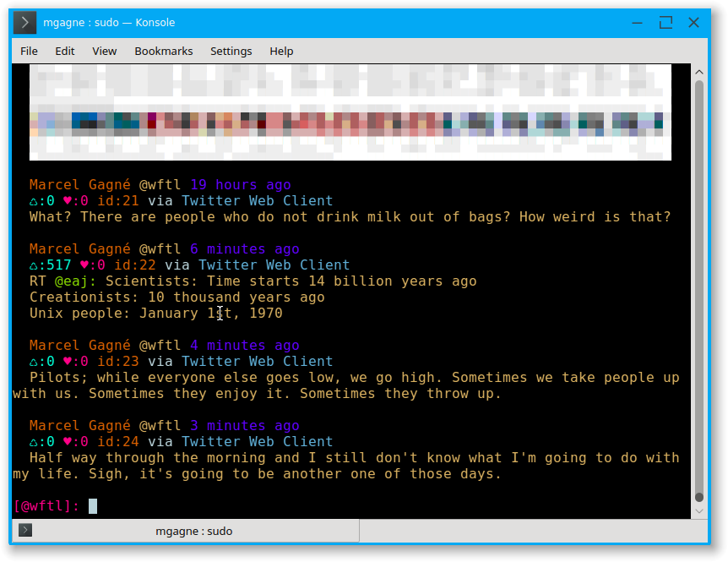Click '6 minutes ago' timestamp
Image resolution: width=728 pixels, height=562 pixels.
coord(245,249)
